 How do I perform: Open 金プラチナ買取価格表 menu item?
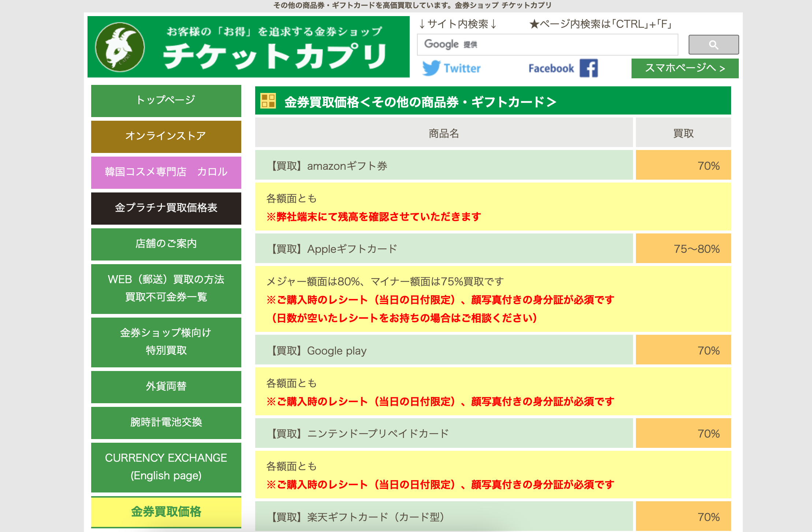(166, 207)
